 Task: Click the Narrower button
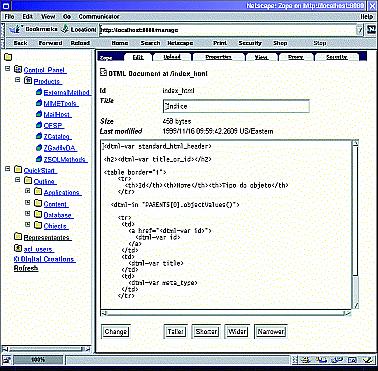[x=271, y=332]
